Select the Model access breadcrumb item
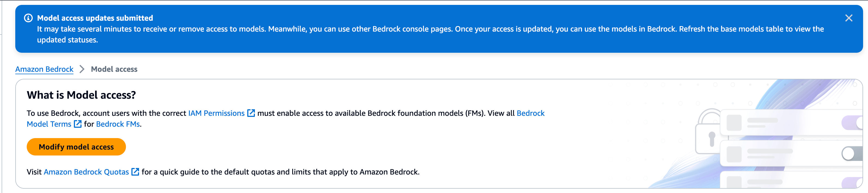868x193 pixels. [114, 69]
